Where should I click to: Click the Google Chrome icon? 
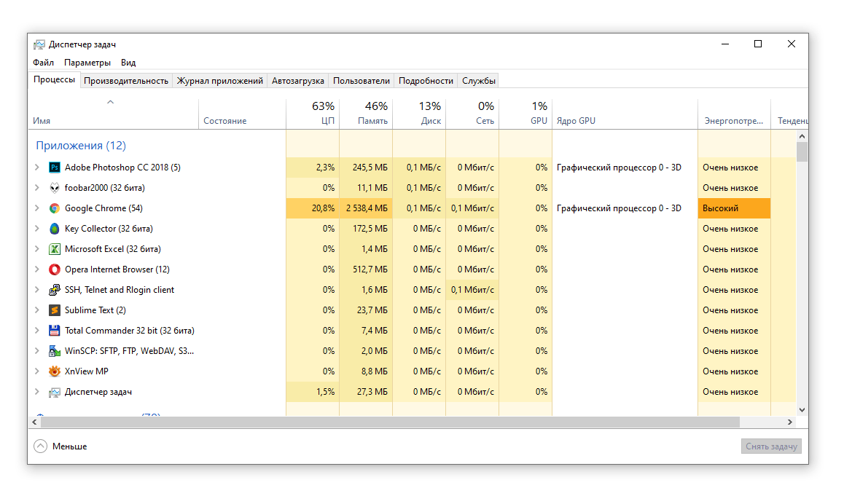55,208
